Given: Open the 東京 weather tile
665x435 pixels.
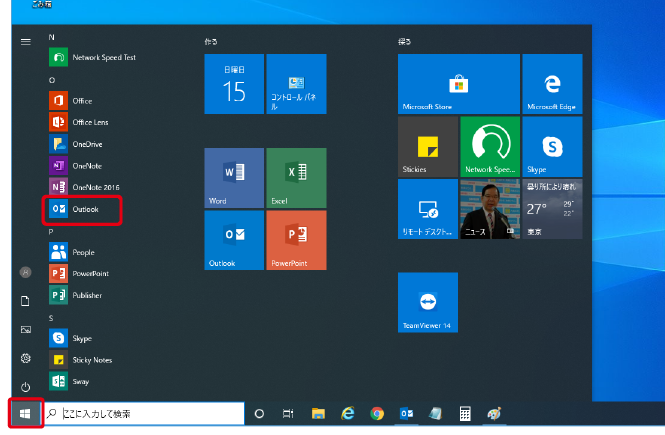Looking at the screenshot, I should [x=553, y=209].
